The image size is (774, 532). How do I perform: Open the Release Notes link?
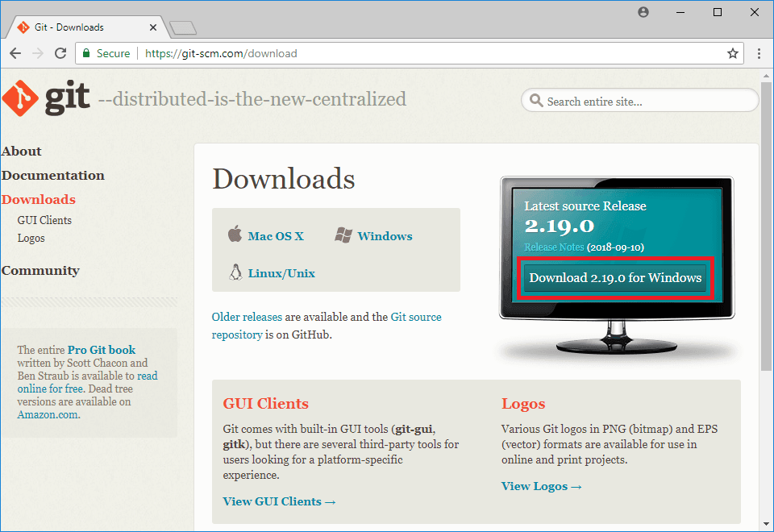[x=554, y=247]
